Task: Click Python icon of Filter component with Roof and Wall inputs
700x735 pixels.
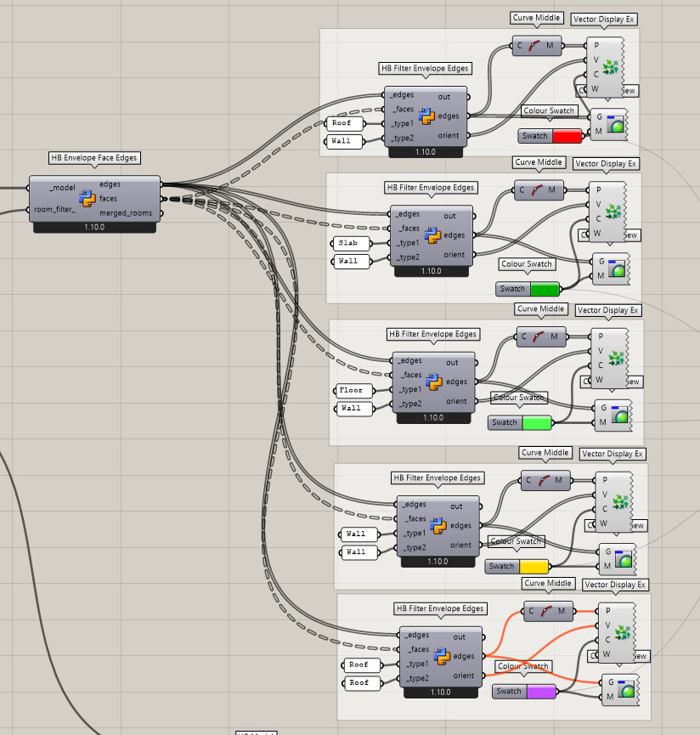Action: tap(426, 116)
